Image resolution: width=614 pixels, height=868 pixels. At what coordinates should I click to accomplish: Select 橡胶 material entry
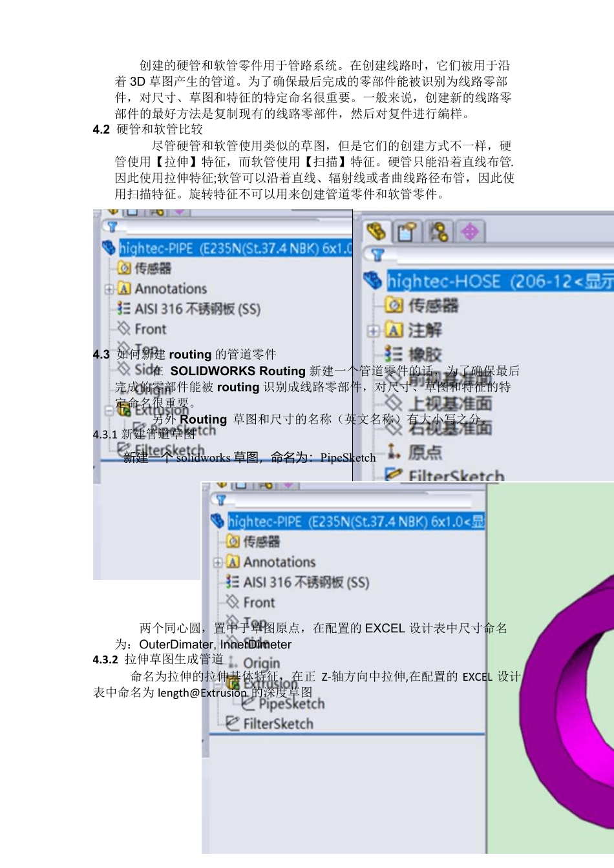[425, 354]
